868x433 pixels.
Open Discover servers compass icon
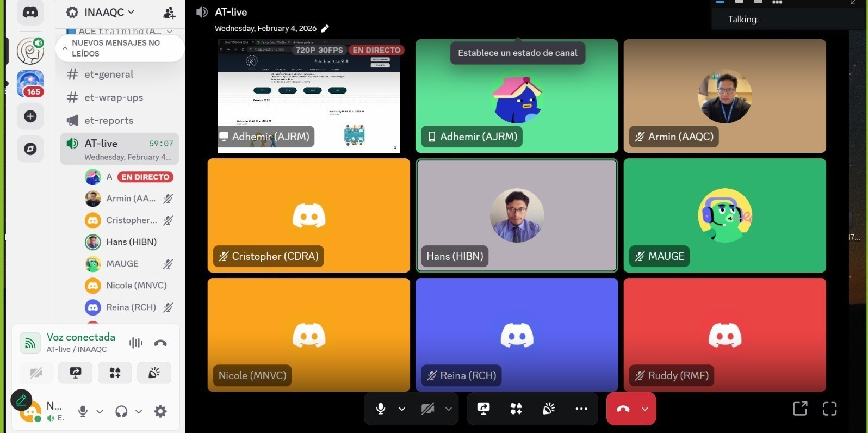coord(30,149)
